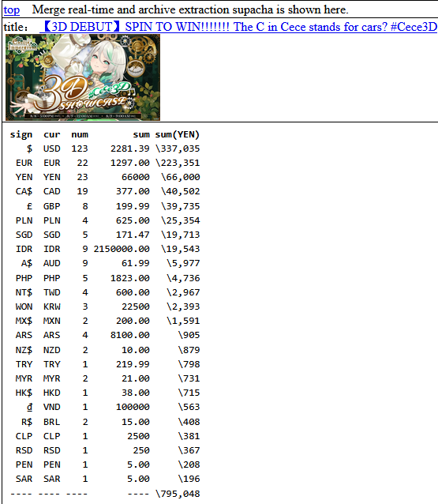The width and height of the screenshot is (438, 504).
Task: Click the Cece 3D Showcase thumbnail image
Action: pyautogui.click(x=83, y=77)
